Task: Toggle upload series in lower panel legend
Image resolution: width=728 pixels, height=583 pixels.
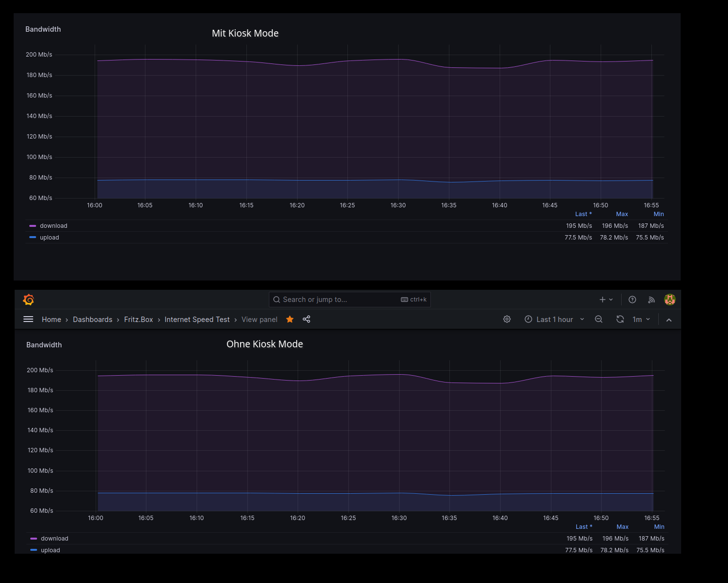Action: [50, 550]
